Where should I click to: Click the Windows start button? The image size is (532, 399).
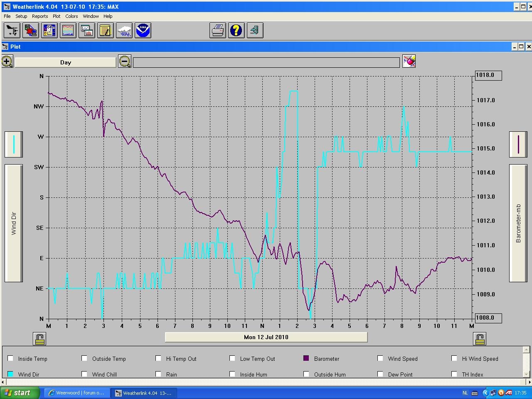[x=20, y=393]
